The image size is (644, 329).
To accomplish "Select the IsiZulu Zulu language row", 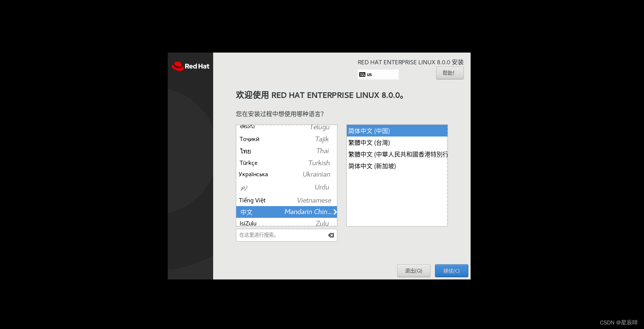I will [x=286, y=222].
